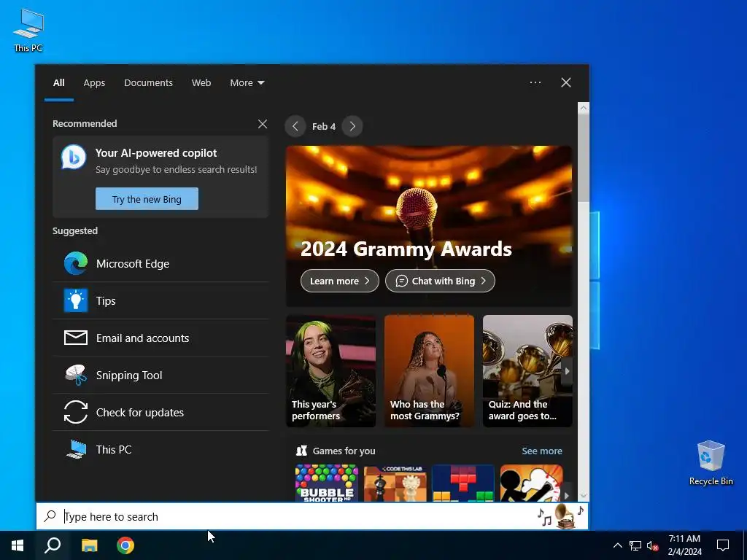Click the search panel scrollbar thumb

coord(584,158)
